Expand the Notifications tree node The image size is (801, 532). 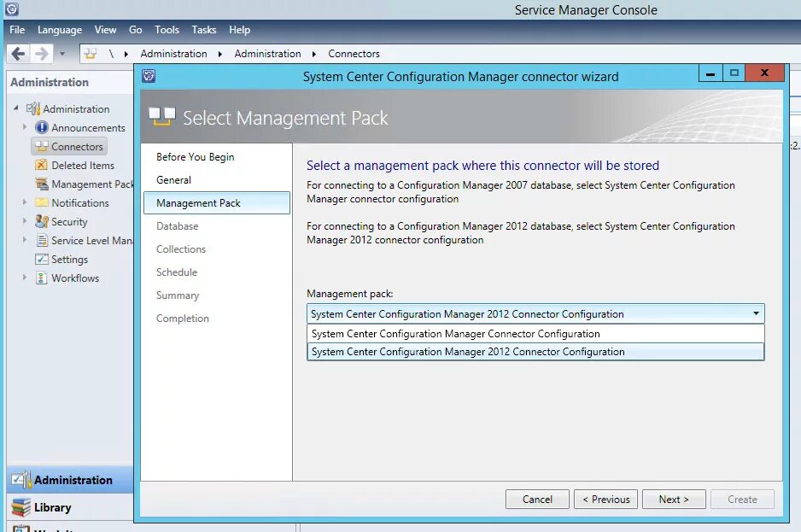(24, 202)
